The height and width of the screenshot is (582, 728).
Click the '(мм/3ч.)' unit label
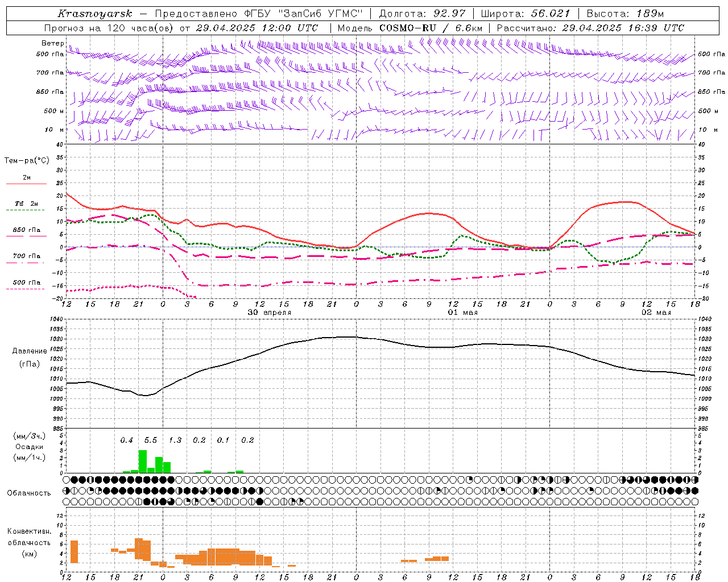pos(30,436)
